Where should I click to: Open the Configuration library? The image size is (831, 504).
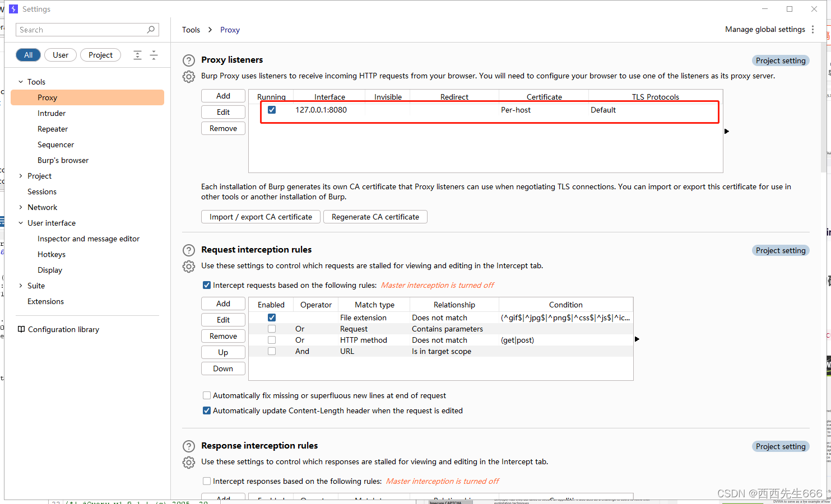[64, 329]
